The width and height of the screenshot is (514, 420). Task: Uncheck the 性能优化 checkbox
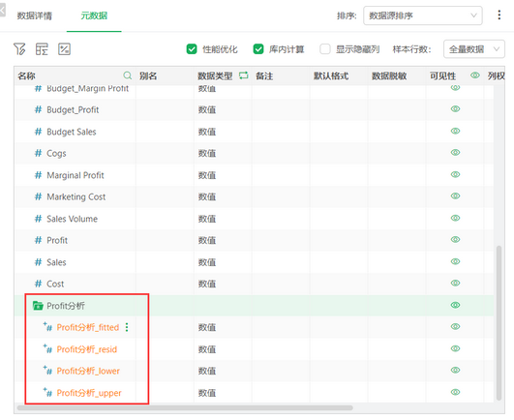point(192,49)
